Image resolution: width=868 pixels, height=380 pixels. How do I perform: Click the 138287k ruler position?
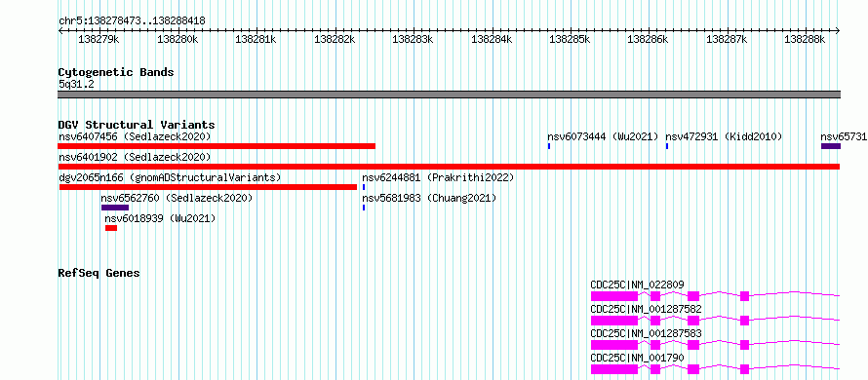[727, 39]
